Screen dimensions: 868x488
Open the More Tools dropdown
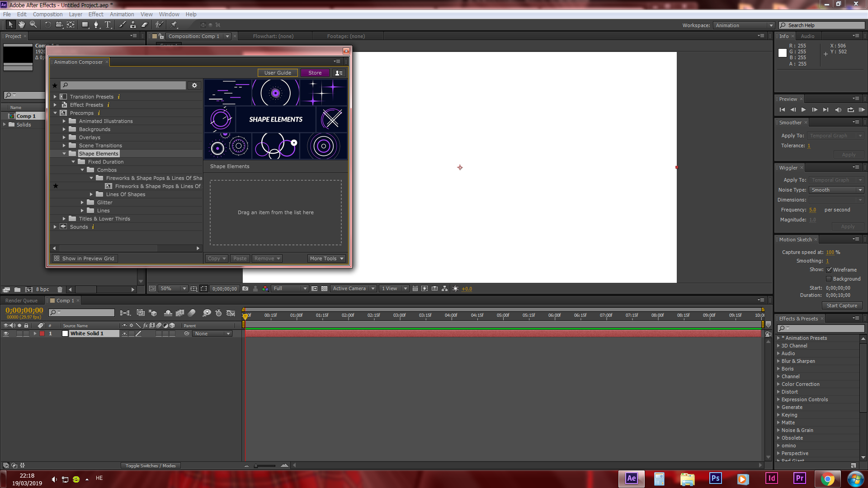[x=326, y=258]
